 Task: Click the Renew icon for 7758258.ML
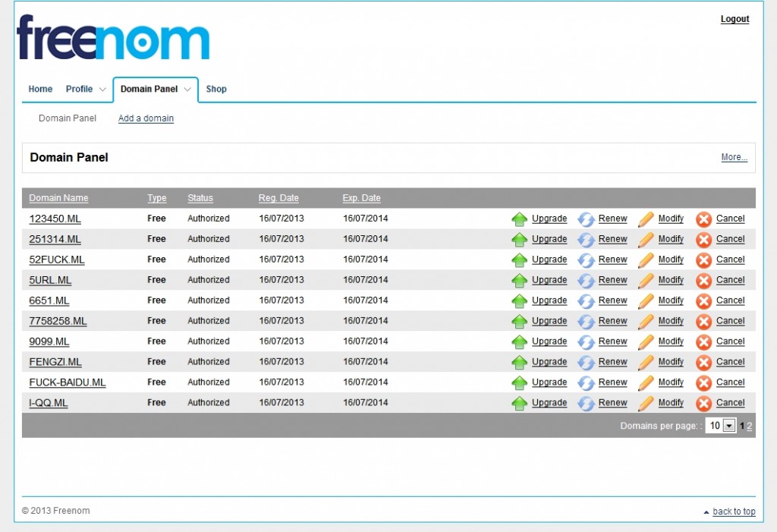[586, 321]
